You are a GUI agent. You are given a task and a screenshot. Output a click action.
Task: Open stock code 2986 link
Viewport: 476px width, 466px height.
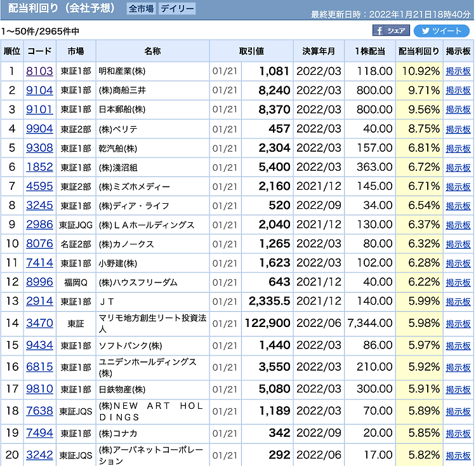pos(39,224)
